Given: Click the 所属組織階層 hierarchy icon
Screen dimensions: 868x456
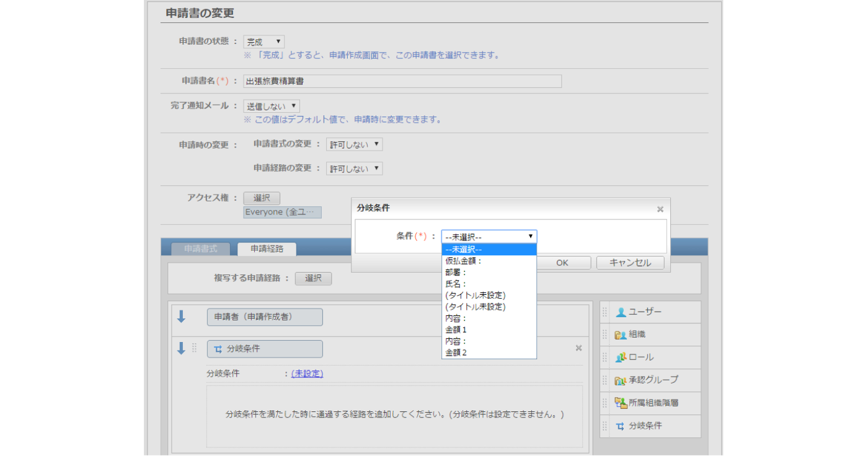Looking at the screenshot, I should [621, 403].
